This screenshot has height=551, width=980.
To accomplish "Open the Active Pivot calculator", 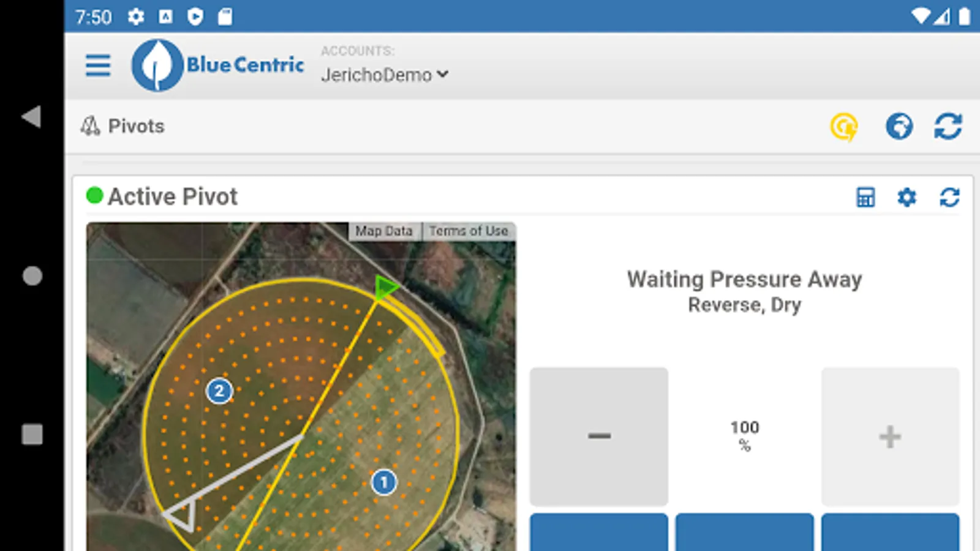I will [x=865, y=197].
